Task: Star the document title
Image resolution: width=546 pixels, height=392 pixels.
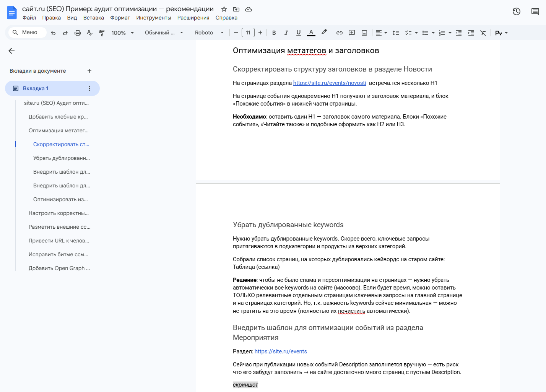Action: tap(224, 9)
